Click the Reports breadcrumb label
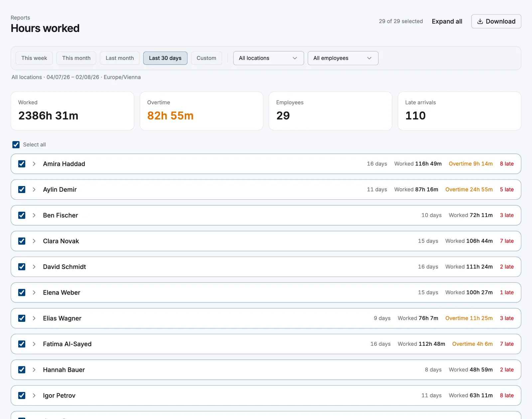532x419 pixels. pyautogui.click(x=20, y=18)
